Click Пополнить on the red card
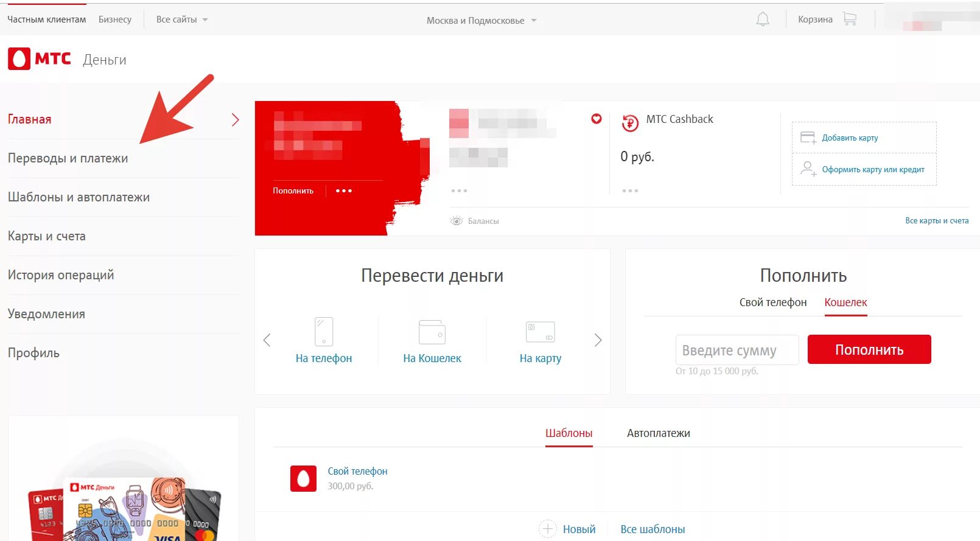Screen dimensions: 980x541 tap(293, 190)
